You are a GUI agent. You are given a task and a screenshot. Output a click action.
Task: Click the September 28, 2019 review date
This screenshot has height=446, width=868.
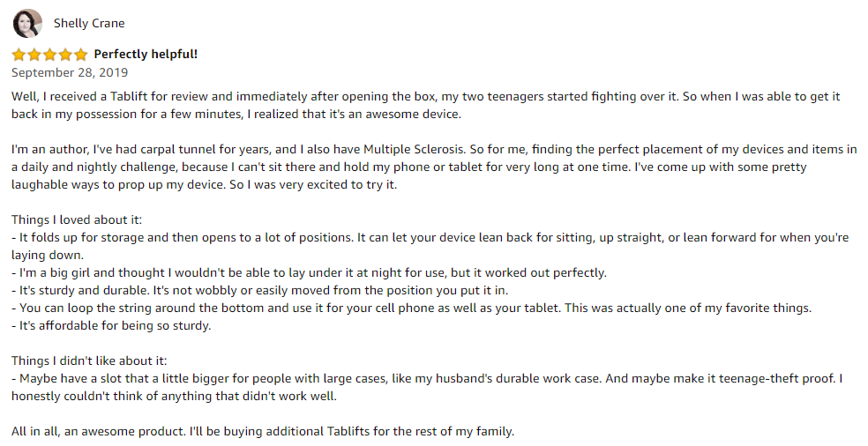[70, 72]
